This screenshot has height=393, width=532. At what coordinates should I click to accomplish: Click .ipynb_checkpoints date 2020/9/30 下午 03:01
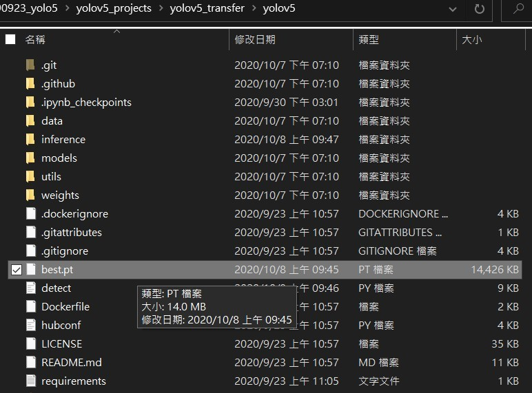click(287, 102)
